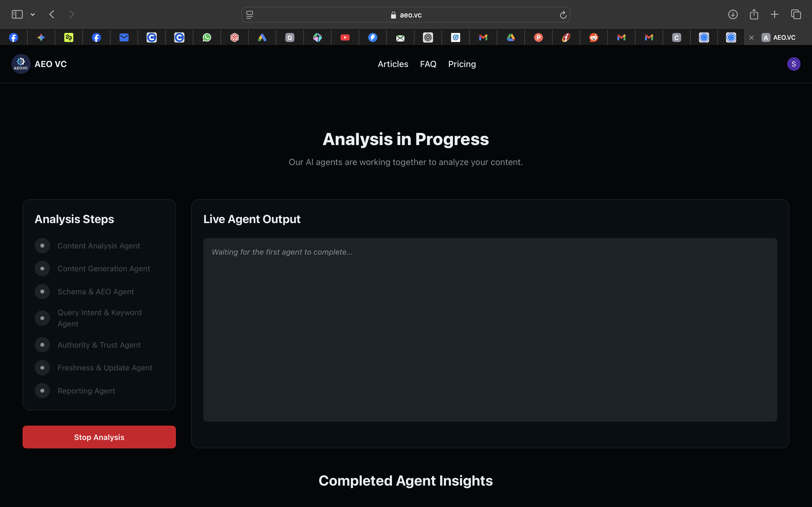This screenshot has width=812, height=507.
Task: Go to the FAQ page
Action: click(x=428, y=64)
